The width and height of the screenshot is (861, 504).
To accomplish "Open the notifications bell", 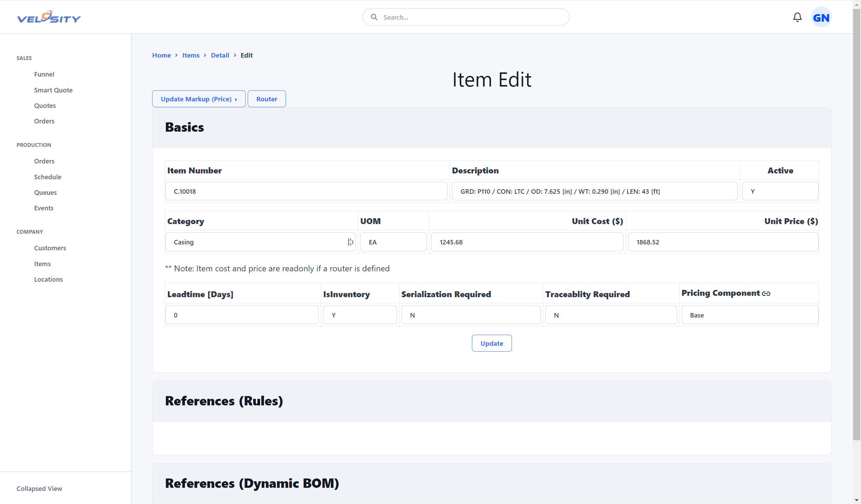I will [797, 17].
